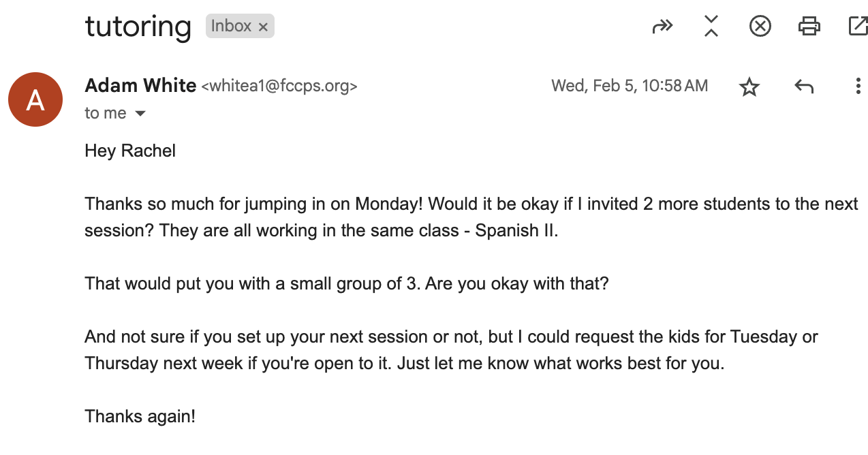The width and height of the screenshot is (868, 455).
Task: Open the three-dot More options menu
Action: coord(858,87)
